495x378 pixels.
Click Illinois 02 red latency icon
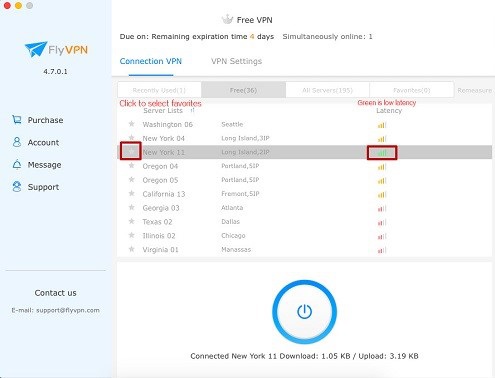(x=382, y=237)
